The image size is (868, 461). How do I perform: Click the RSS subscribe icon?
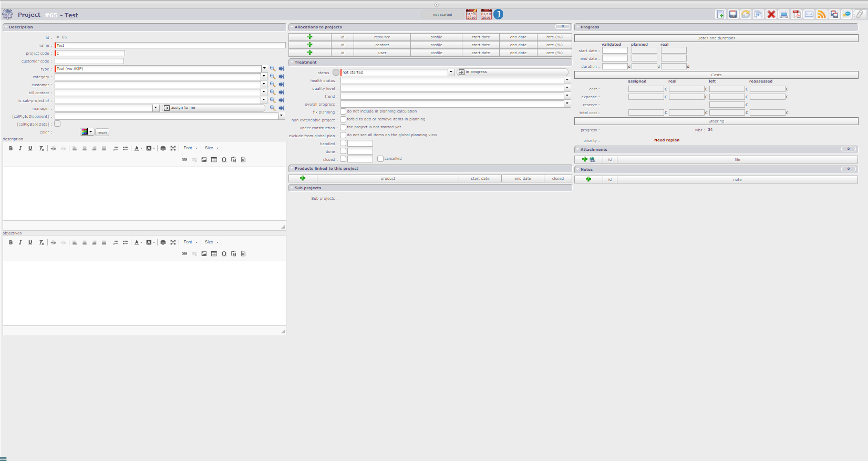click(822, 15)
